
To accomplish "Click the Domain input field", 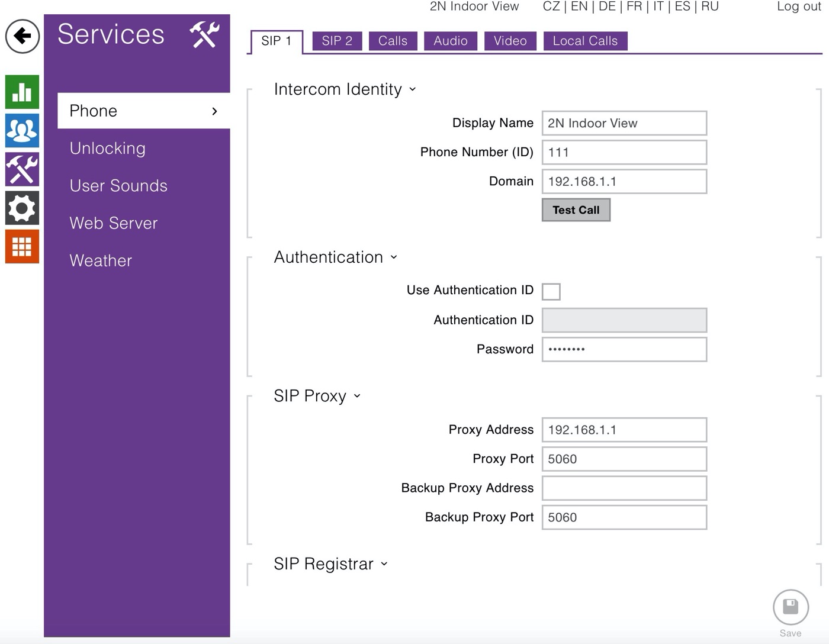I will coord(624,182).
